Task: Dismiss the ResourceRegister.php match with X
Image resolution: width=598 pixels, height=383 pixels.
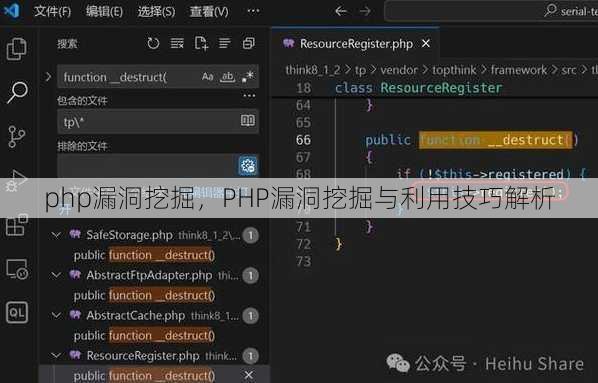Action: point(249,375)
